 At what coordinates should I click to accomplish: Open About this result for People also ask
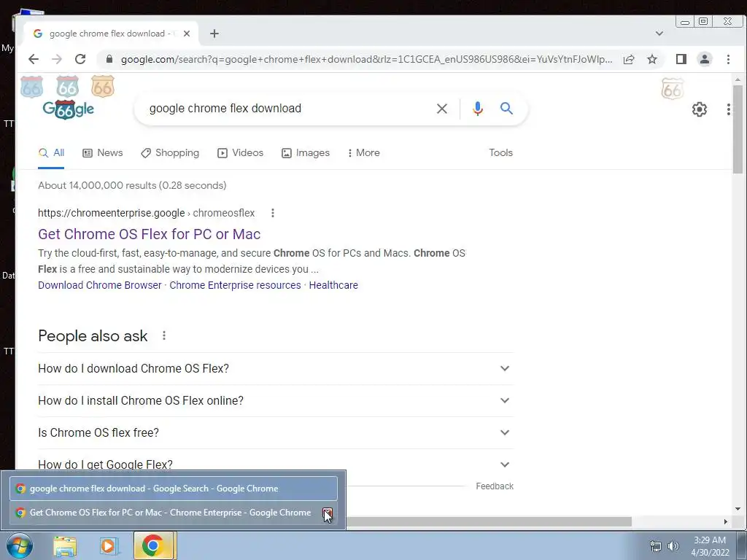coord(164,335)
